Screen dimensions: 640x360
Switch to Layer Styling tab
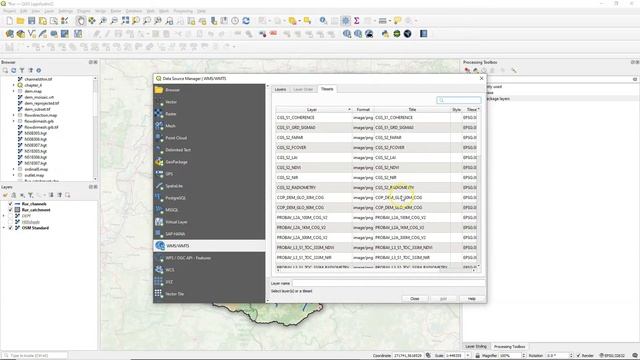(476, 347)
